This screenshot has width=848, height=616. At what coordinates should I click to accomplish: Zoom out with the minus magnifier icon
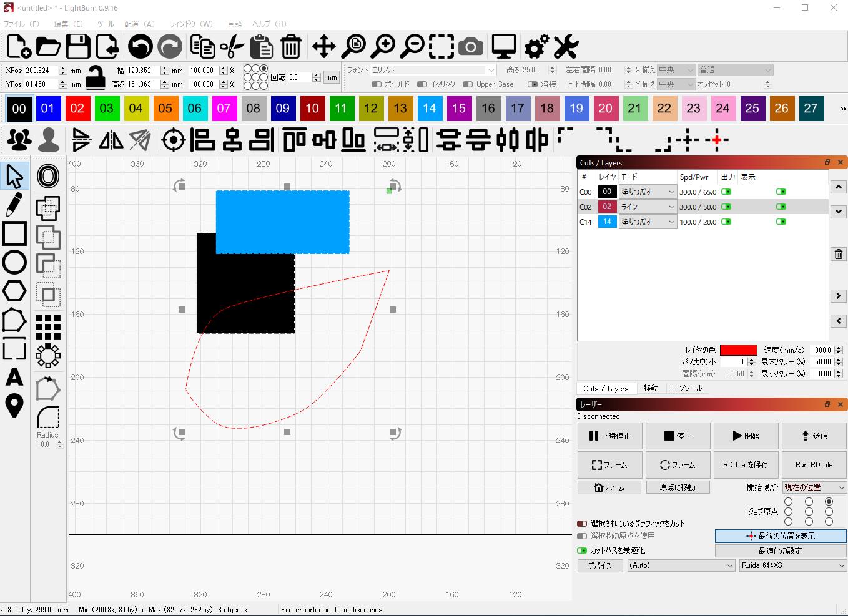(413, 46)
